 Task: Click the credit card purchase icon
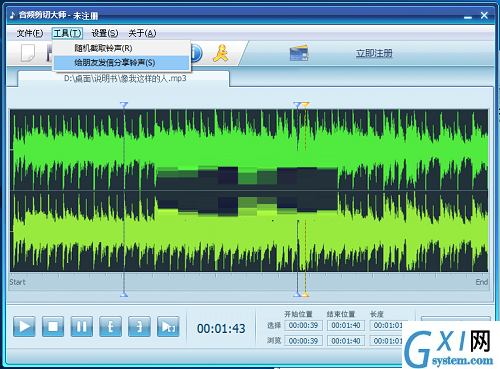click(x=299, y=53)
